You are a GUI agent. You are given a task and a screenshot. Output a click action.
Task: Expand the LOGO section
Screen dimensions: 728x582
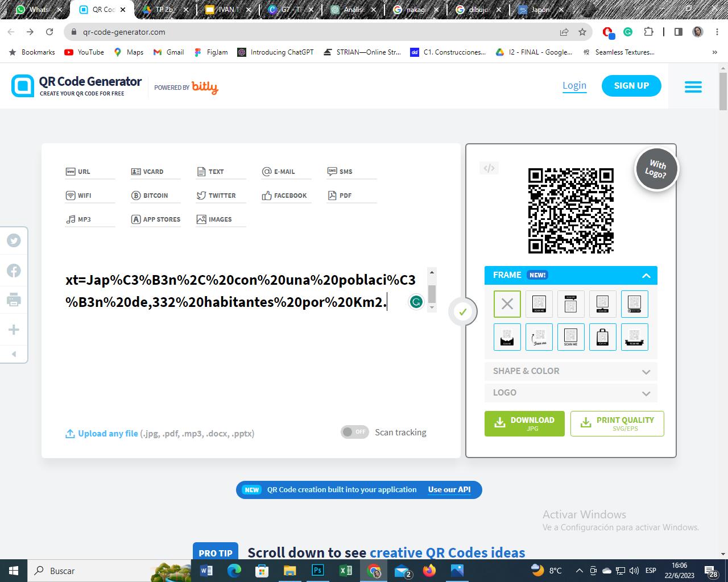(571, 393)
